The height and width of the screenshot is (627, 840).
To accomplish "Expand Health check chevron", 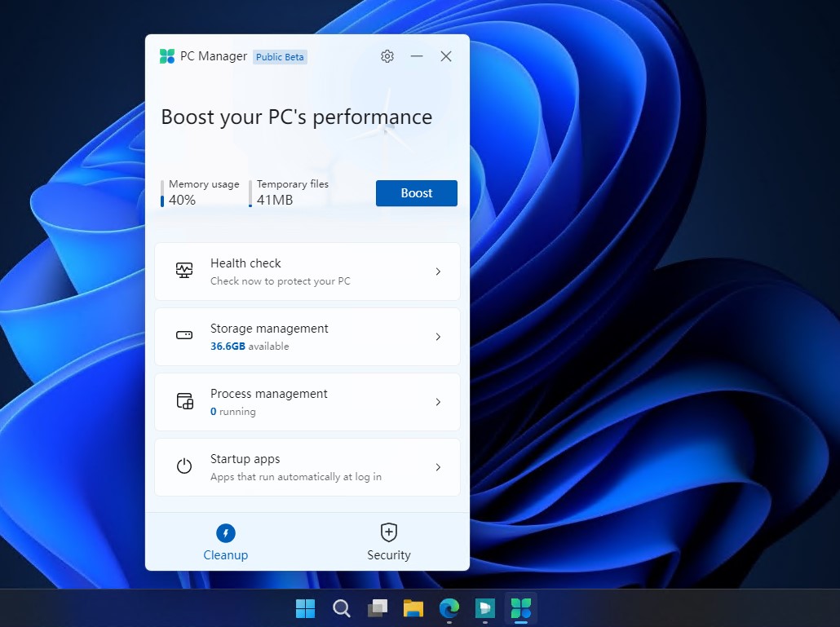I will pyautogui.click(x=438, y=272).
